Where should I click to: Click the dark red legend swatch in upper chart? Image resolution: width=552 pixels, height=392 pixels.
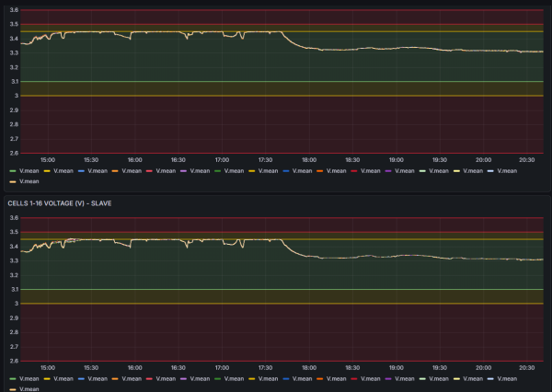[354, 171]
